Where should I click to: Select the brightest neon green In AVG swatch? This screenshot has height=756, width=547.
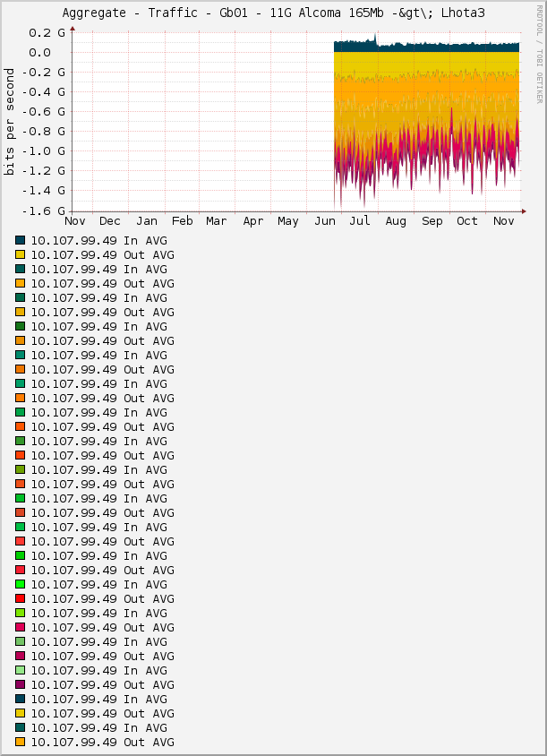click(x=21, y=584)
